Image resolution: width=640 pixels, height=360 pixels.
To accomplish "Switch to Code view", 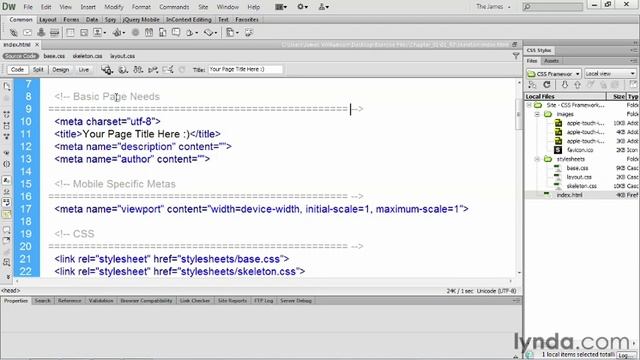I will [x=17, y=70].
